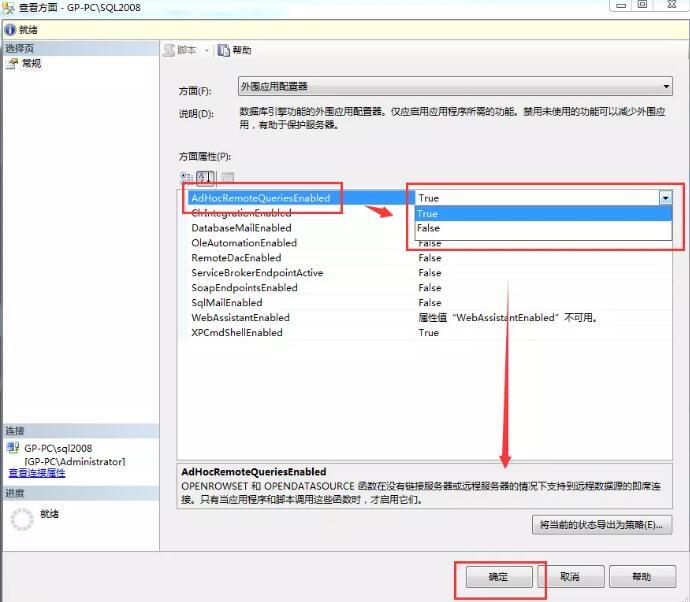Click the False value of SoapEndpointsEnabled
The image size is (690, 602).
click(x=429, y=288)
